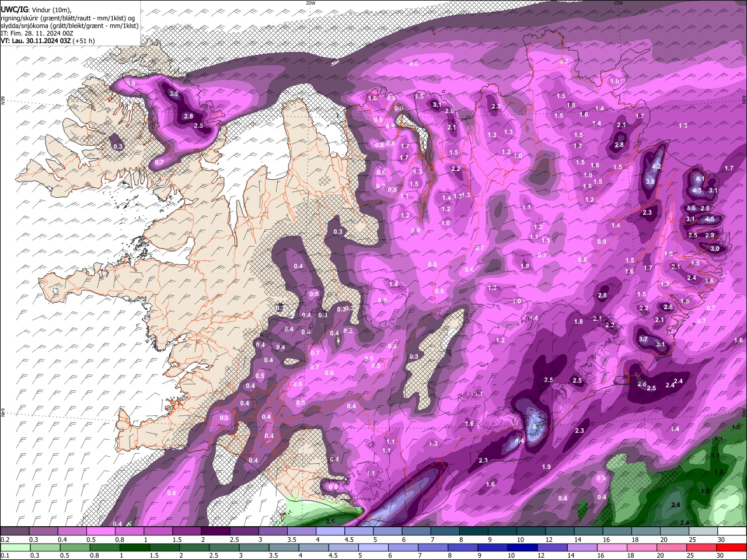Pick the bright pink swatch labeled 0.5 in upper legend
The width and height of the screenshot is (747, 560).
click(100, 531)
